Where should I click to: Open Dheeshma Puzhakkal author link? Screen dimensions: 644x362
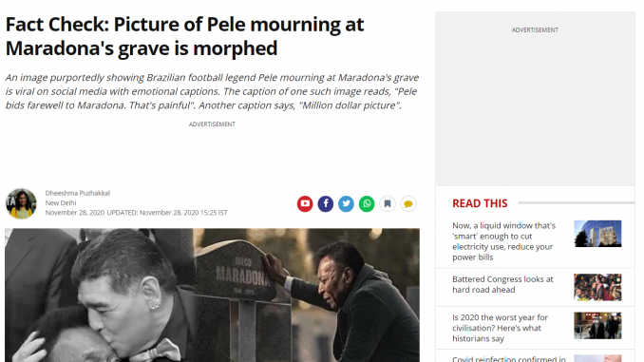coord(78,193)
